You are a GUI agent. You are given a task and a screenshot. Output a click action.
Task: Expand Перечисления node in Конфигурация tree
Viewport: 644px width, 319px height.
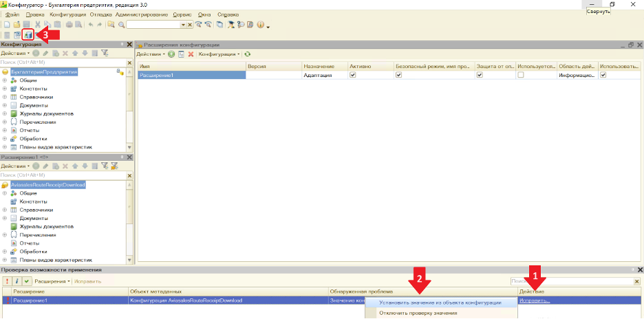[5, 122]
